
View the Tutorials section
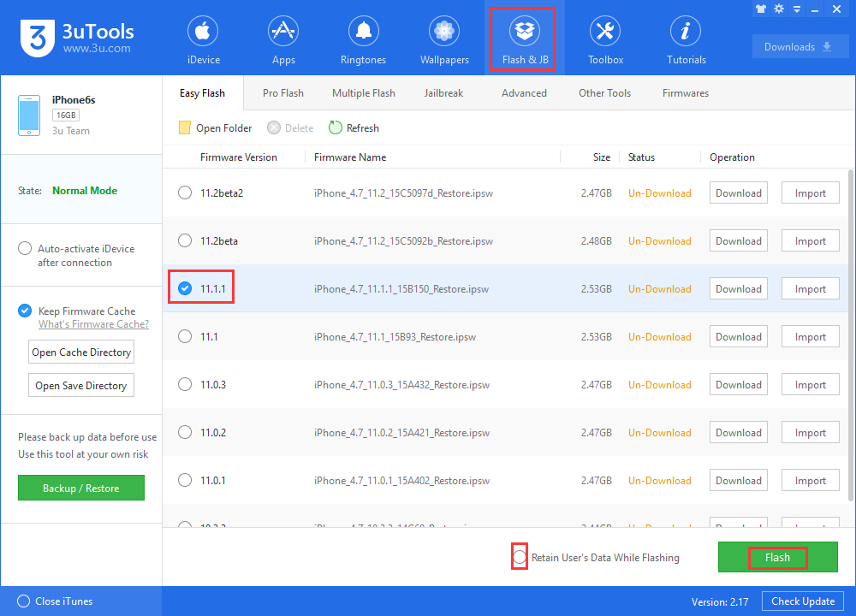click(x=687, y=40)
